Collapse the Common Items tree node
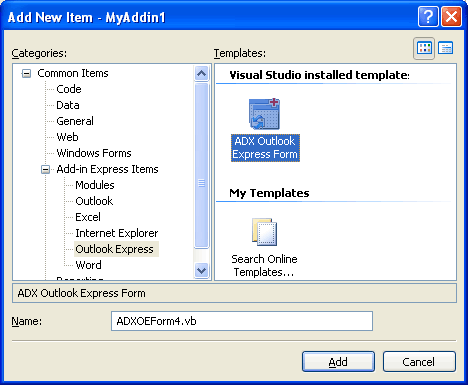468x385 pixels. tap(26, 73)
